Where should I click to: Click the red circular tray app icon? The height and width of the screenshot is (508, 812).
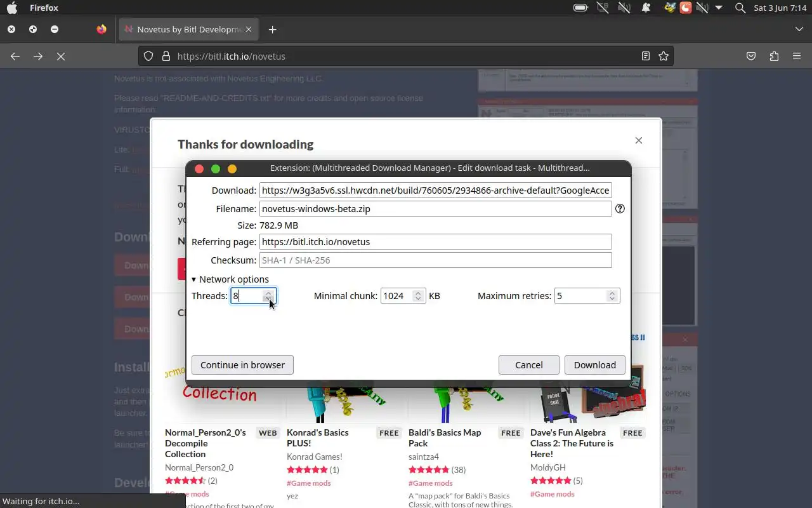pyautogui.click(x=686, y=8)
